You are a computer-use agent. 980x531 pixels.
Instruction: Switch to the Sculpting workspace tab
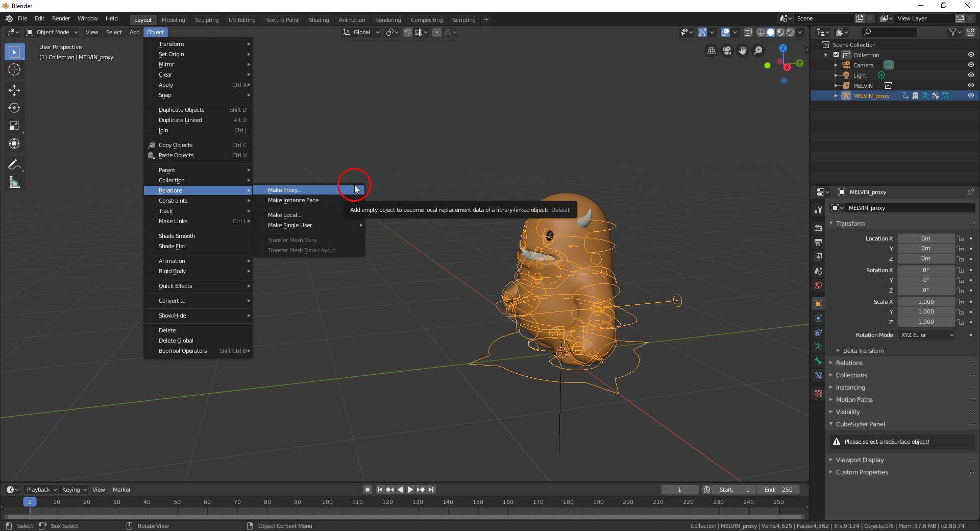tap(206, 20)
